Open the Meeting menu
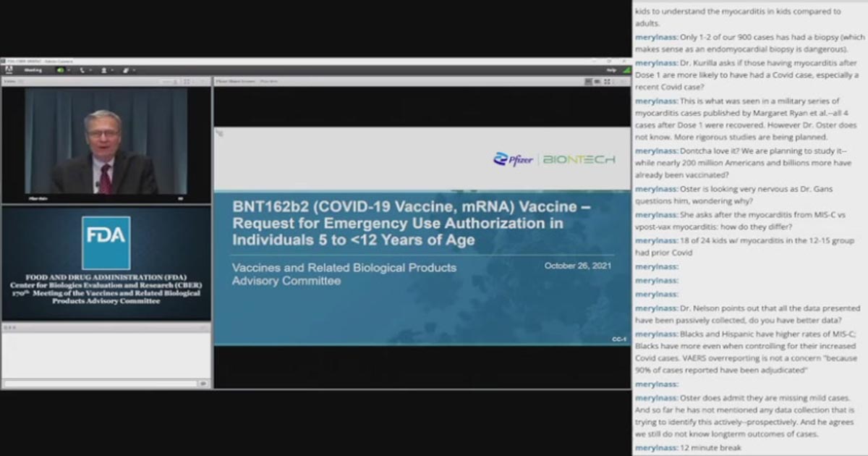868x456 pixels. (33, 69)
